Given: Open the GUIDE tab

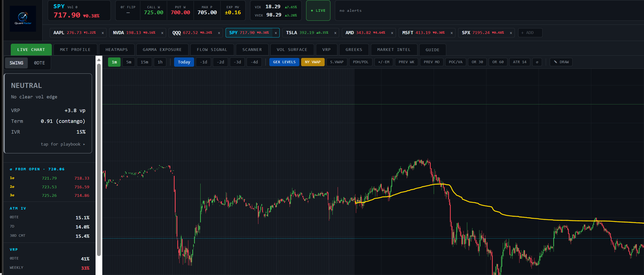Looking at the screenshot, I should pyautogui.click(x=433, y=50).
